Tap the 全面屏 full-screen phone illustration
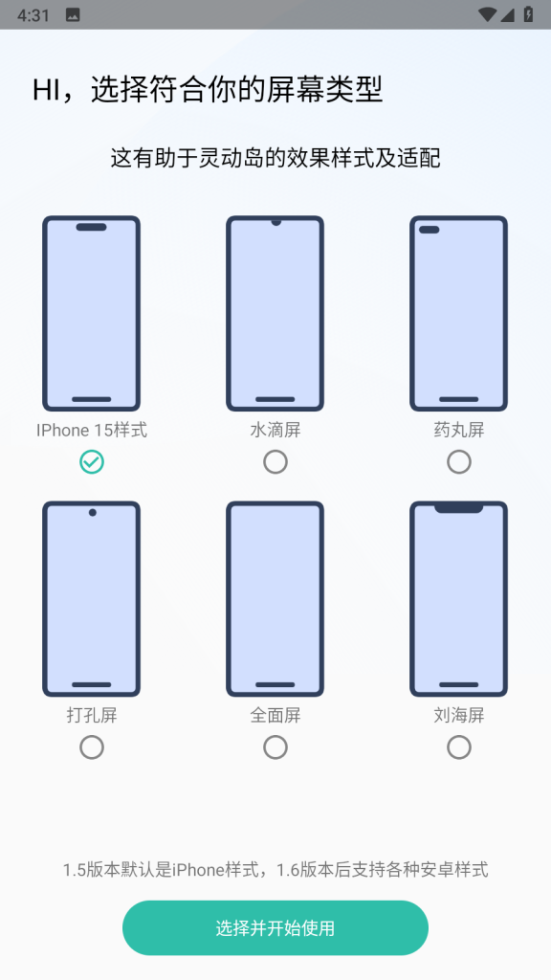Viewport: 551px width, 980px height. pos(275,599)
